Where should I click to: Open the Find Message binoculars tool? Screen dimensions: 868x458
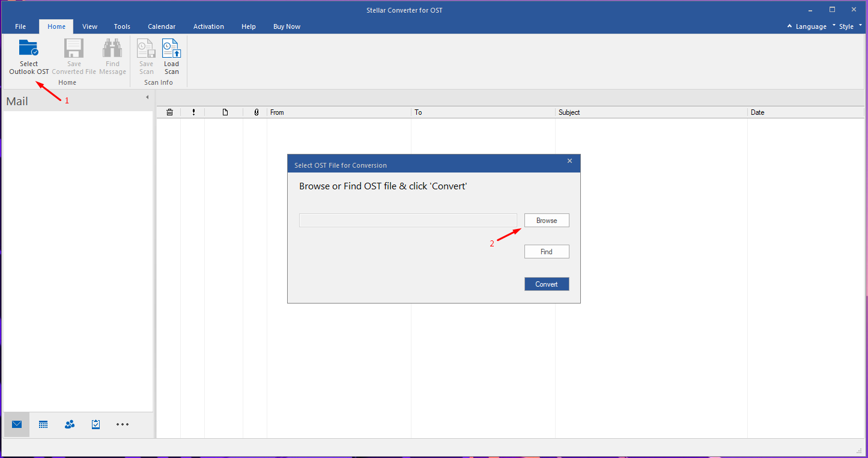112,49
